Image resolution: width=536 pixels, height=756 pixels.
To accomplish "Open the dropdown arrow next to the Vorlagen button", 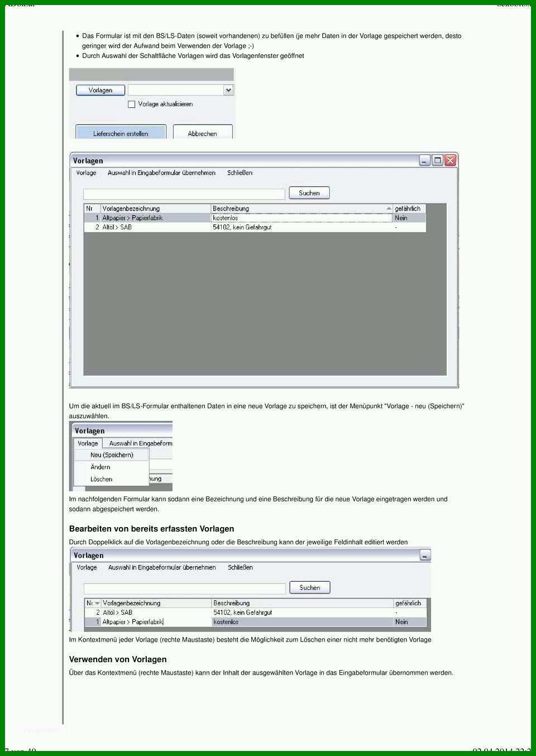I will point(228,90).
